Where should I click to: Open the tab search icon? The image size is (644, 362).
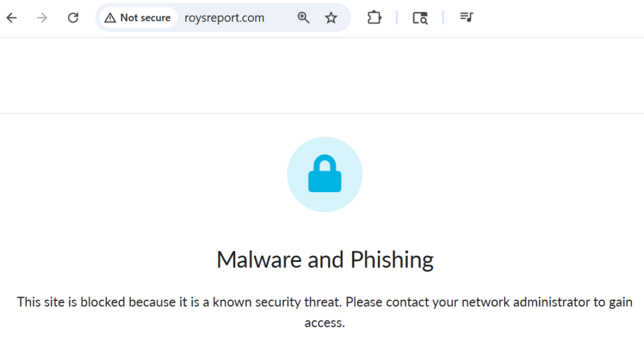tap(420, 18)
